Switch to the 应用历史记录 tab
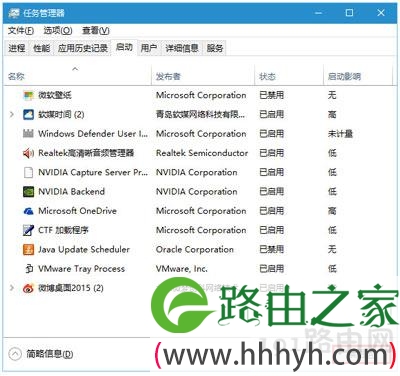 coord(83,48)
